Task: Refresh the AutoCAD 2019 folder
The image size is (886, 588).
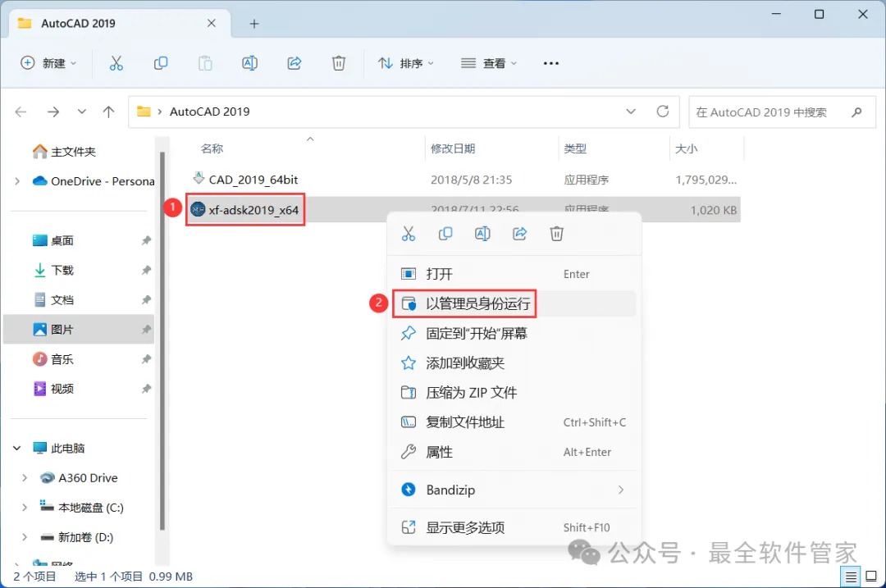Action: point(663,112)
